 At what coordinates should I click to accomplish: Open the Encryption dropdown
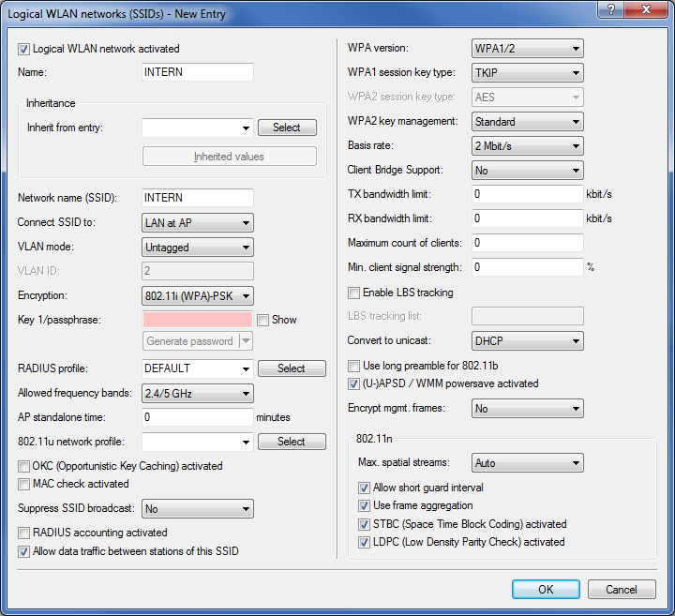tap(198, 296)
